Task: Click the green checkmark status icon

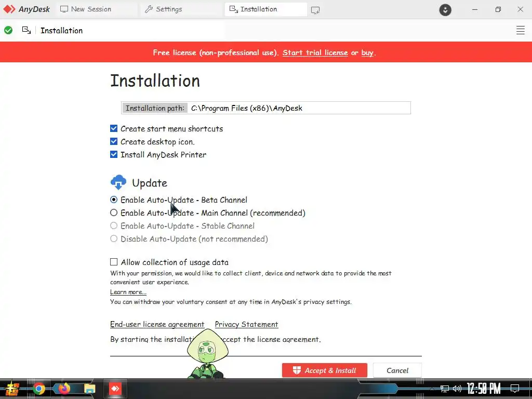Action: point(8,30)
